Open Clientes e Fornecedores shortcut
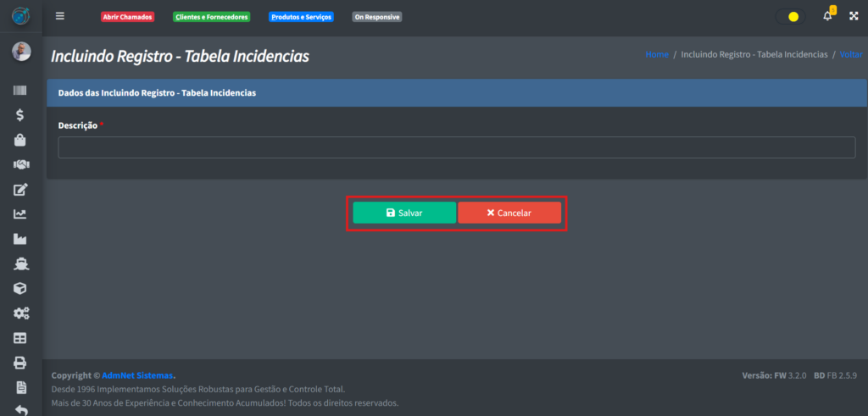 pyautogui.click(x=211, y=17)
